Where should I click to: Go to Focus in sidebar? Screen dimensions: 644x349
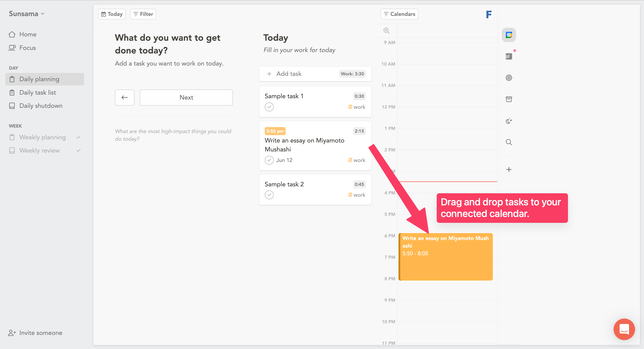click(x=28, y=48)
